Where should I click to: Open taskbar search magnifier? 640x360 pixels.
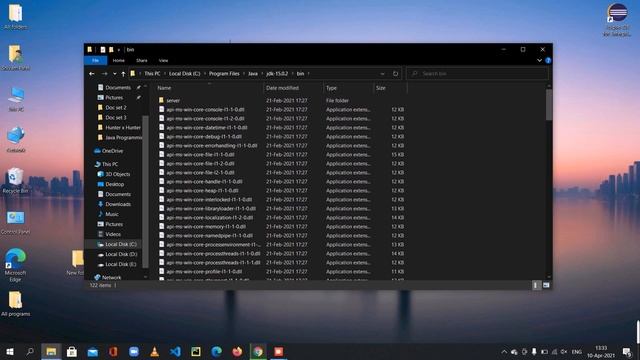pos(30,352)
